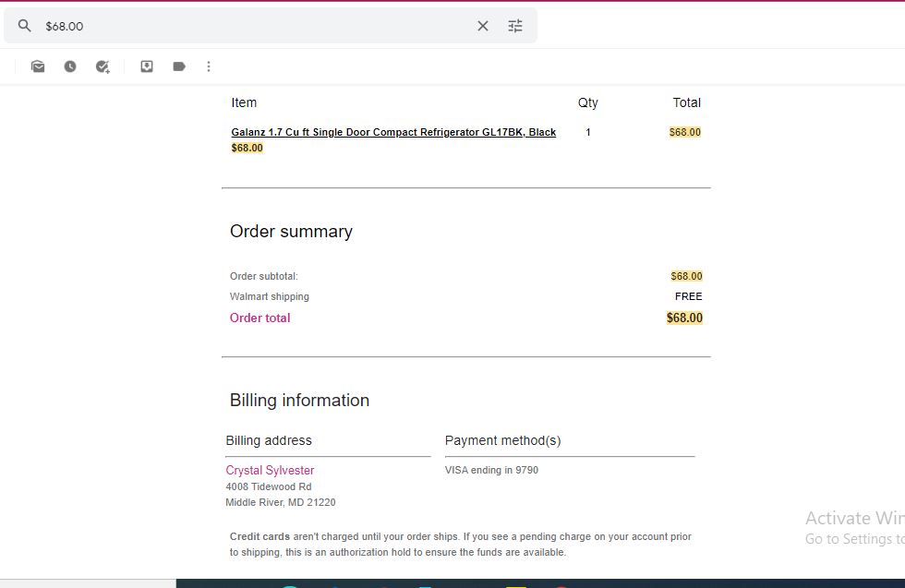The width and height of the screenshot is (905, 588).
Task: Click the Middle River, MD 21220 line
Action: tap(281, 502)
